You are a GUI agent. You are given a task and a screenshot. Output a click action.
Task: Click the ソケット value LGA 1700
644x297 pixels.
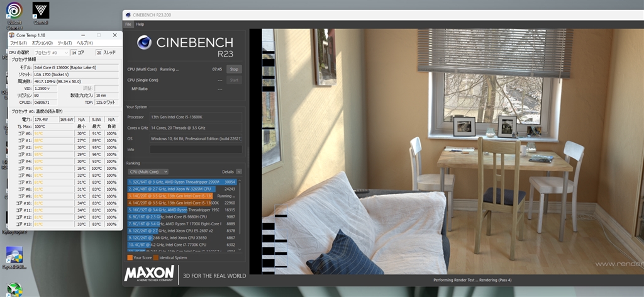coord(76,74)
